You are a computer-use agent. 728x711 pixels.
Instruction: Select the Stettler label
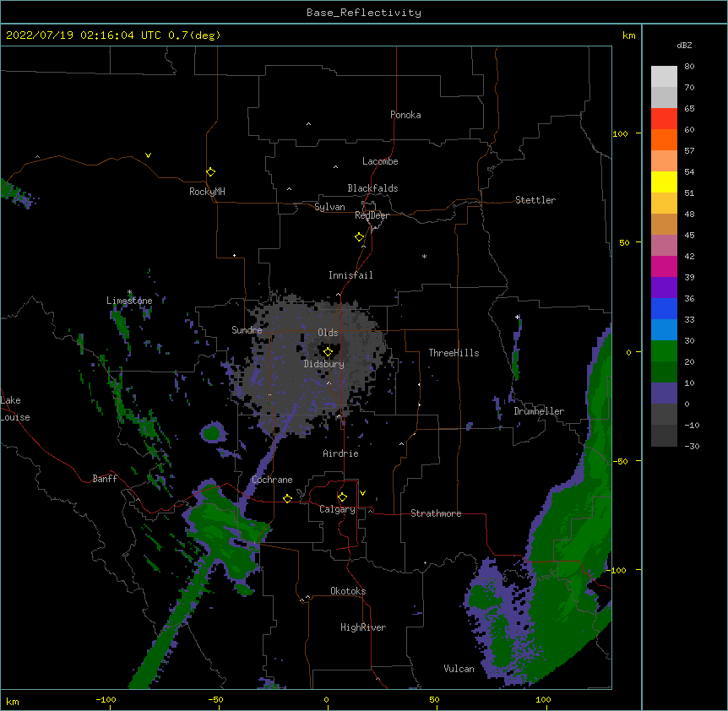[535, 200]
